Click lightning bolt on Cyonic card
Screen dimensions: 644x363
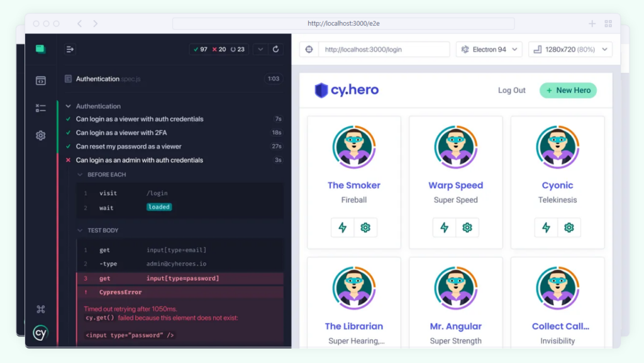[x=547, y=228]
